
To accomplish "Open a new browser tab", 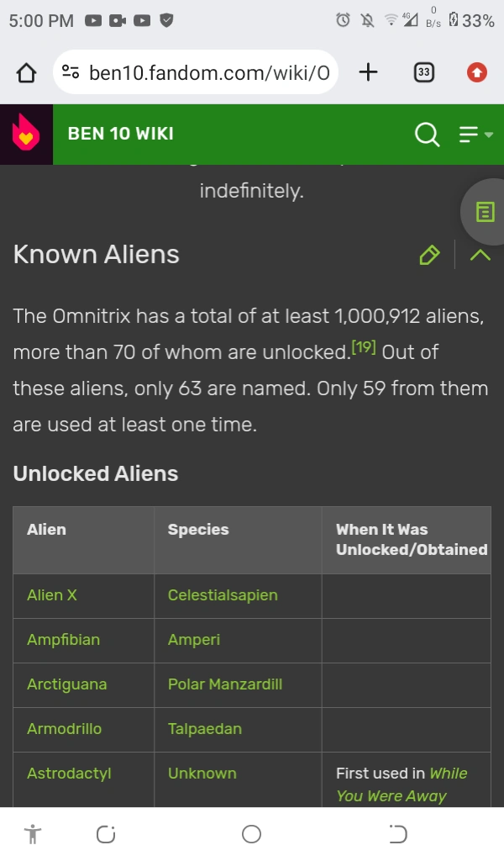I will (x=368, y=72).
